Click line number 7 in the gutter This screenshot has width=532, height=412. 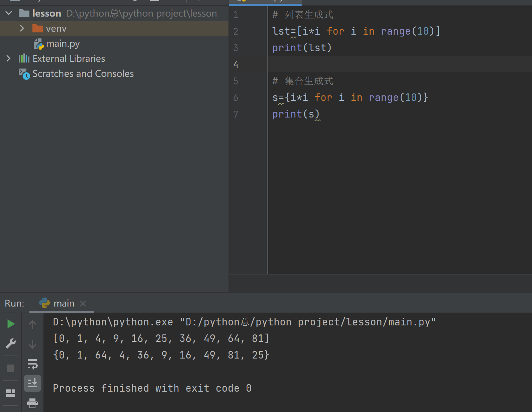(236, 114)
